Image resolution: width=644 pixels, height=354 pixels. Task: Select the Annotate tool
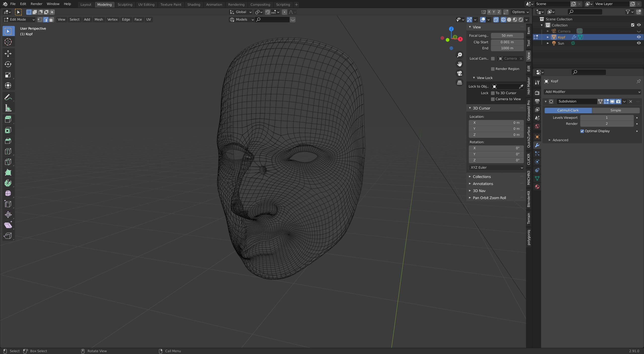8,97
